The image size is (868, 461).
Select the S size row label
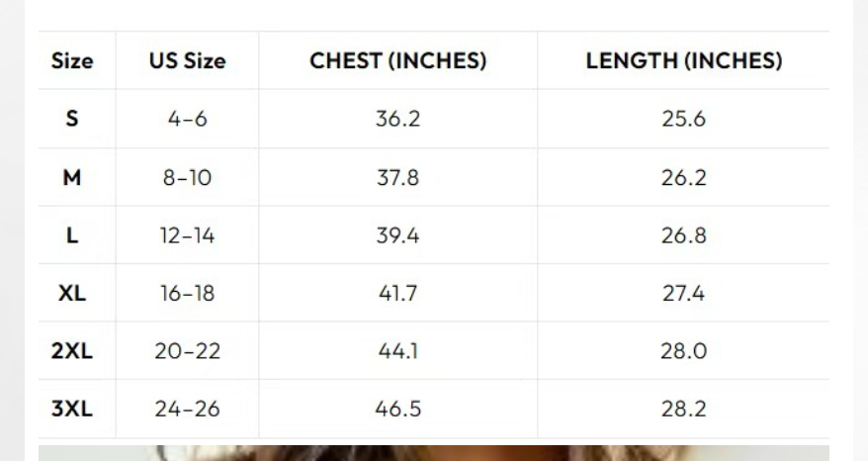tap(72, 119)
